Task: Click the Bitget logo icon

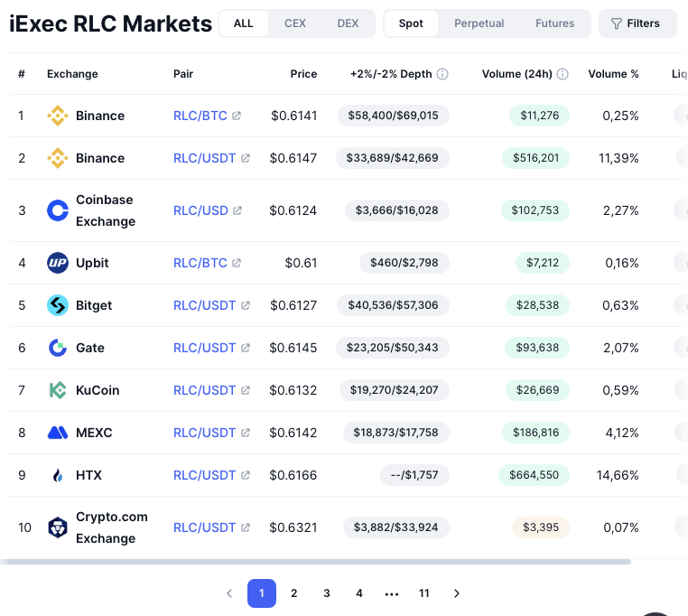Action: (58, 305)
